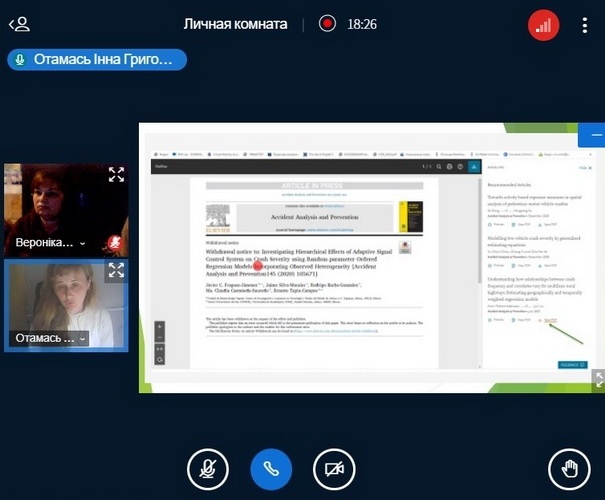Select Отамась's webcam video tile

coord(60,298)
